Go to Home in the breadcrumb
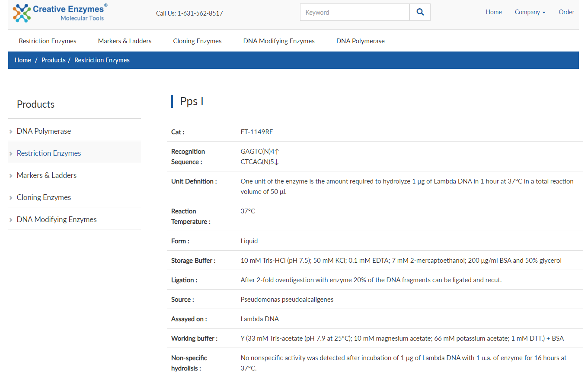The image size is (588, 377). pyautogui.click(x=22, y=60)
